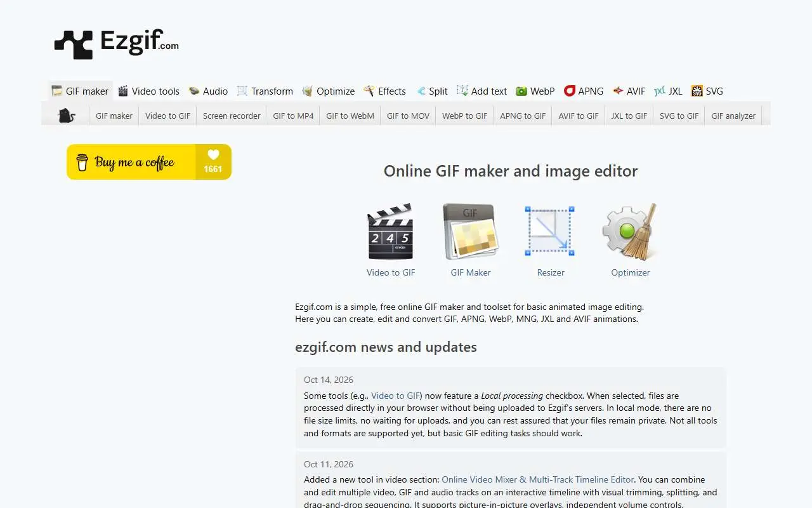Select Video to GIF in the submenu bar

[167, 116]
